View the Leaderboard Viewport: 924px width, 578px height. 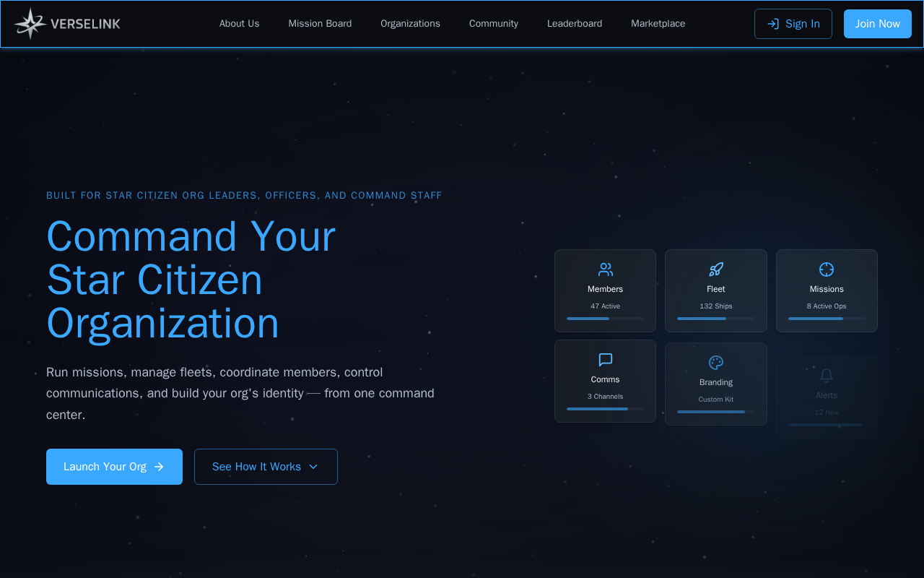[575, 24]
